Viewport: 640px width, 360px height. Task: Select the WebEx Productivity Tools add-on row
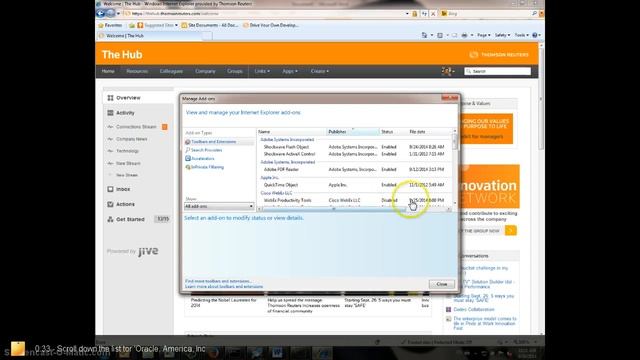[x=354, y=200]
